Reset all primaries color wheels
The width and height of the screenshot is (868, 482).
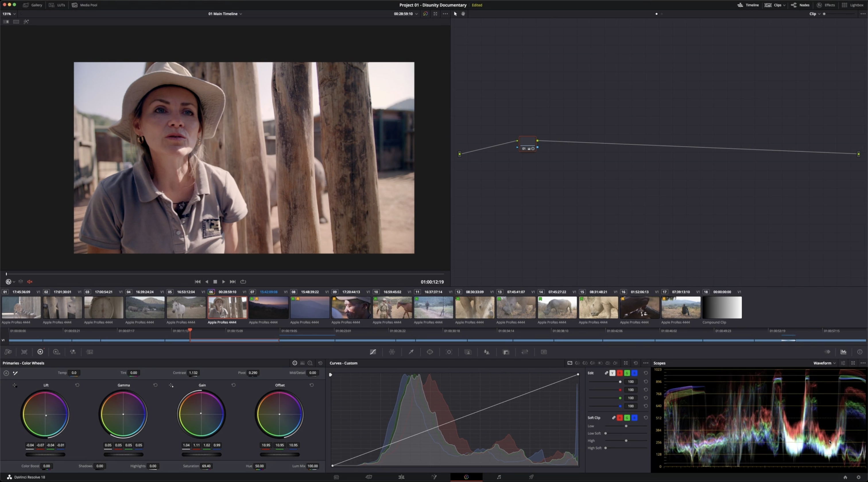(x=320, y=363)
